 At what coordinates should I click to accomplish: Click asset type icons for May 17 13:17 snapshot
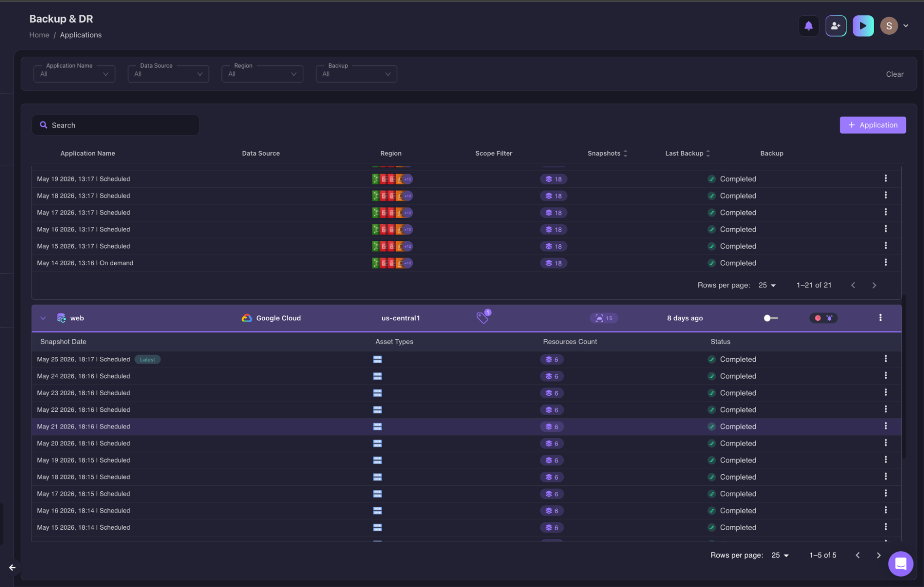pyautogui.click(x=392, y=213)
